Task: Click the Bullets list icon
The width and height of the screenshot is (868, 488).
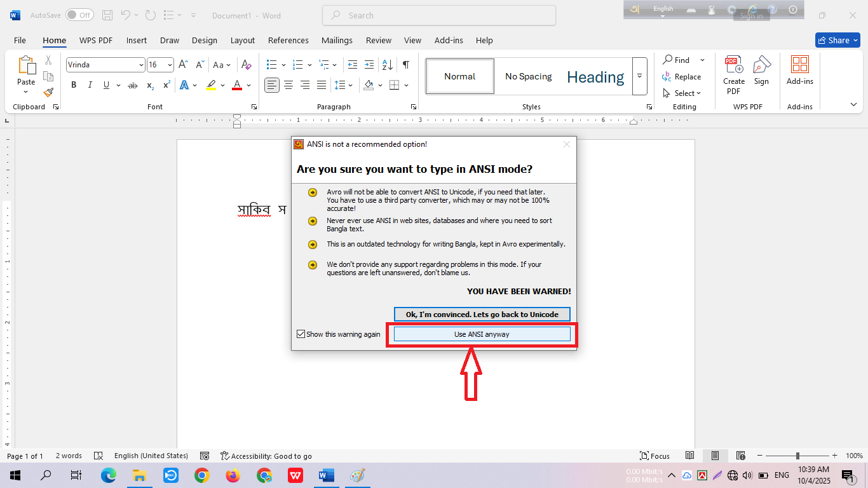Action: (272, 65)
